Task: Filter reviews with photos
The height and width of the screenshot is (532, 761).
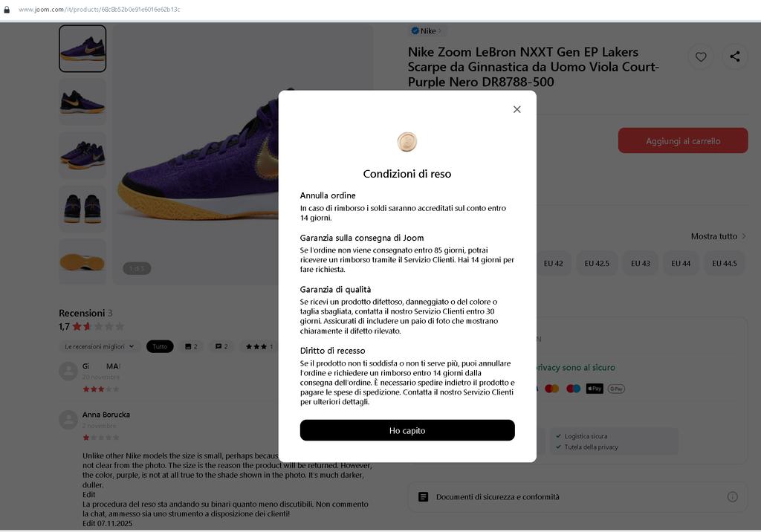Action: tap(191, 346)
